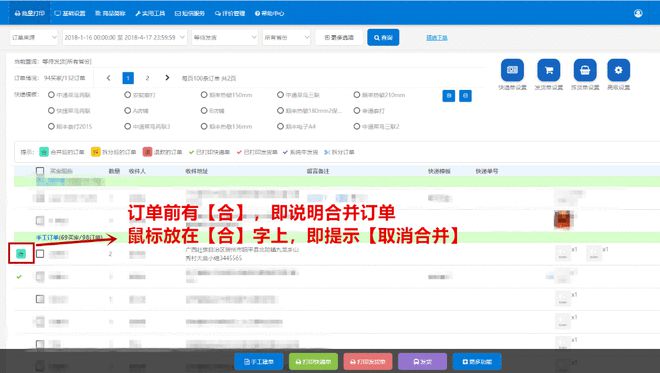Open the 拣货单设置 basket icon

585,70
